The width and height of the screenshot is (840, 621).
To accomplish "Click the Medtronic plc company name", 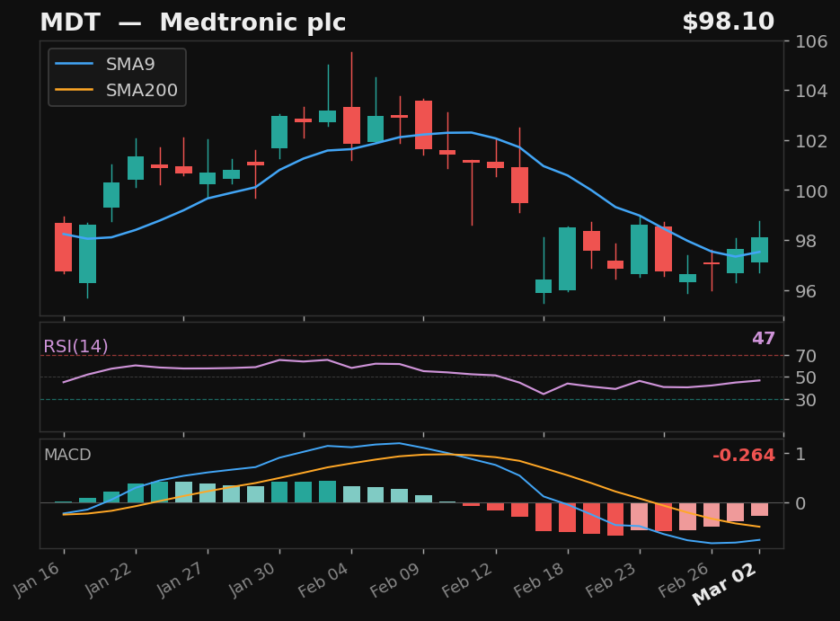I will tap(252, 22).
